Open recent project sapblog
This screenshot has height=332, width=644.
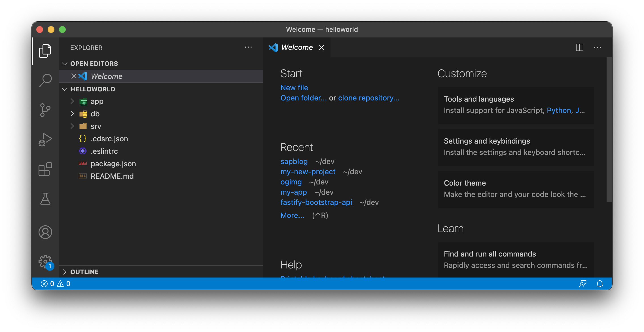coord(294,161)
